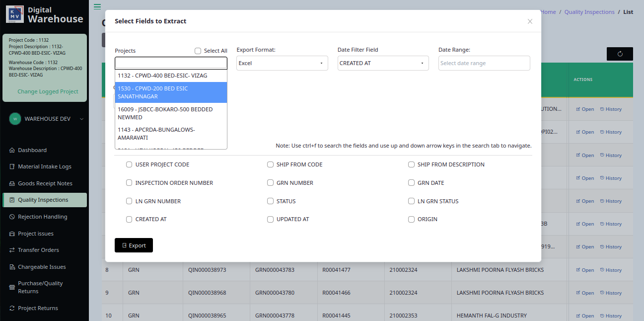Screen dimensions: 644x321
Task: Click the refresh icon button
Action: click(620, 54)
